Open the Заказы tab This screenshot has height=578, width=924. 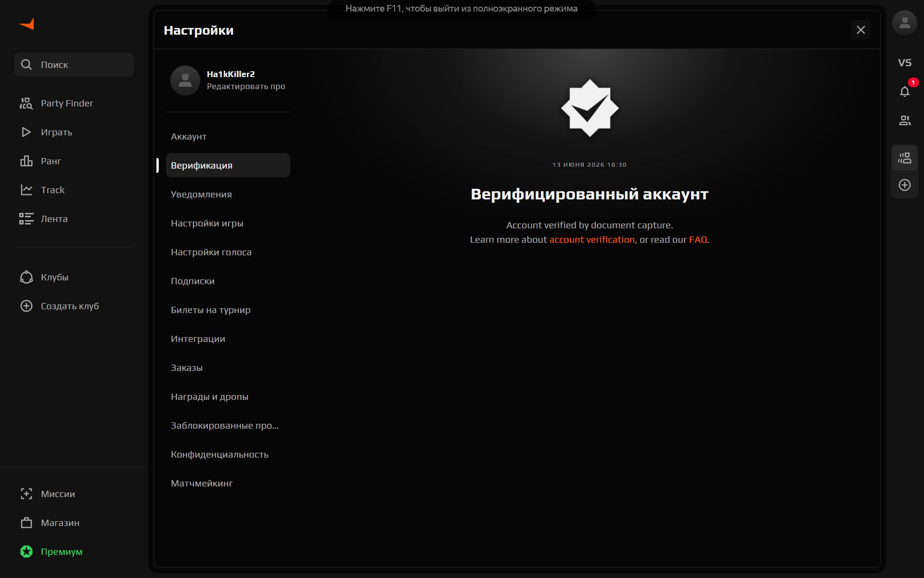tap(228, 368)
